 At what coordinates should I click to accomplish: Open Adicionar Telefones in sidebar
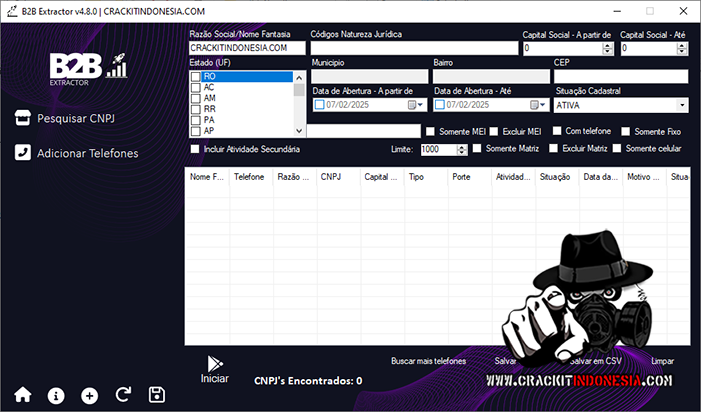[x=77, y=153]
